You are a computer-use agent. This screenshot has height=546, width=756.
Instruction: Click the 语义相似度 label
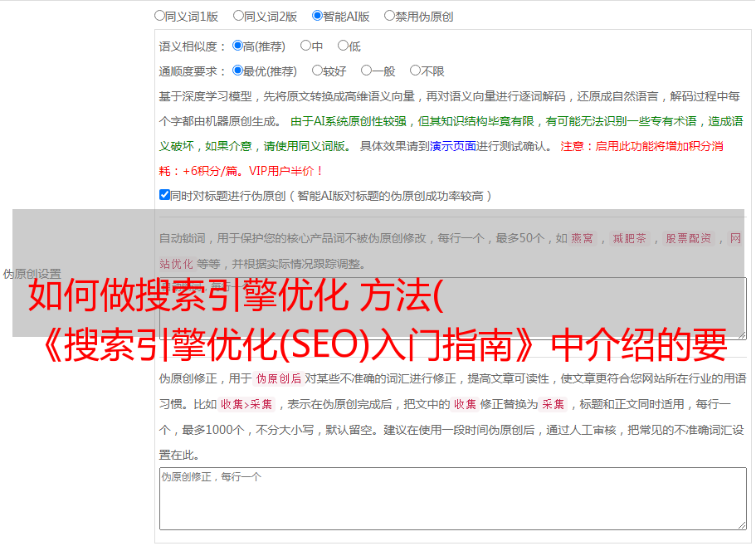pyautogui.click(x=192, y=46)
